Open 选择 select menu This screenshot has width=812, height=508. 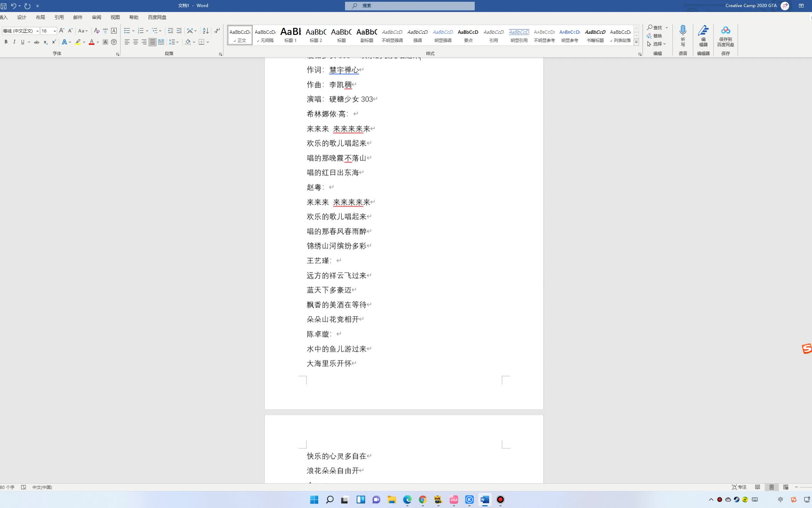(657, 44)
